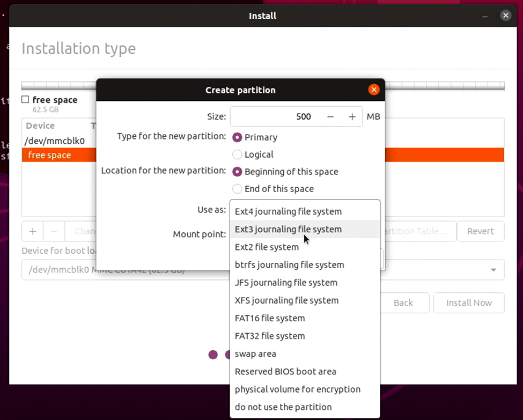Select JFS journaling file system
This screenshot has width=523, height=420.
coord(305,283)
